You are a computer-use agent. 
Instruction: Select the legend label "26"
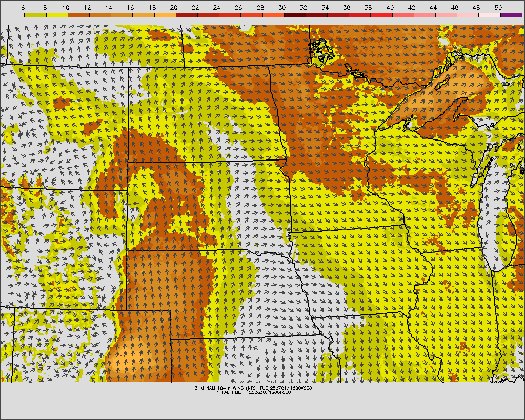238,7
